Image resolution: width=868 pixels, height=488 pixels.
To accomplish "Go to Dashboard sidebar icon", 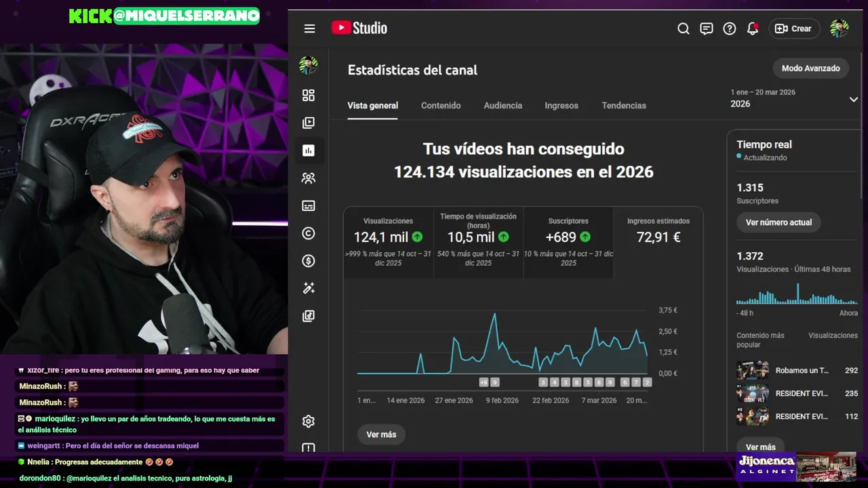I will click(x=309, y=96).
